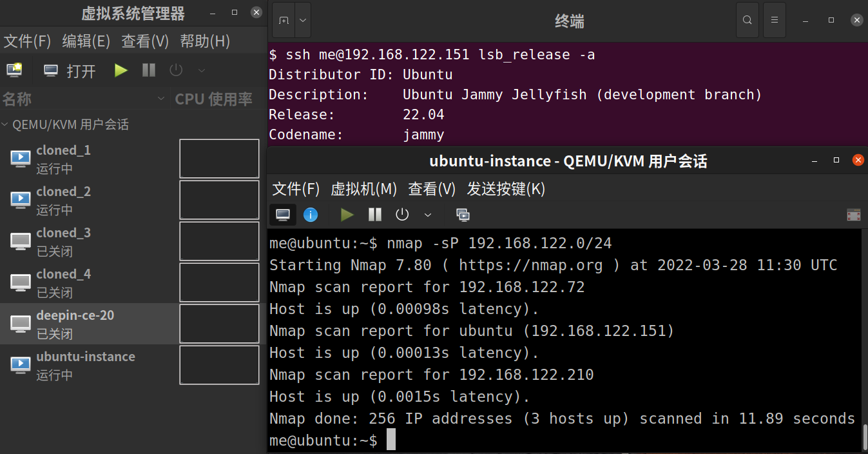
Task: Click the cloned_4 powered-off monitor icon
Action: point(21,282)
